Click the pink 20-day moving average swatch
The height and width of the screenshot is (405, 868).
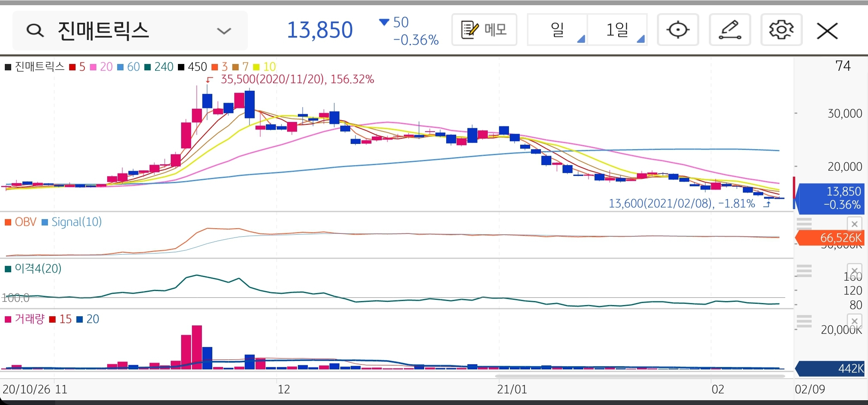tap(94, 67)
